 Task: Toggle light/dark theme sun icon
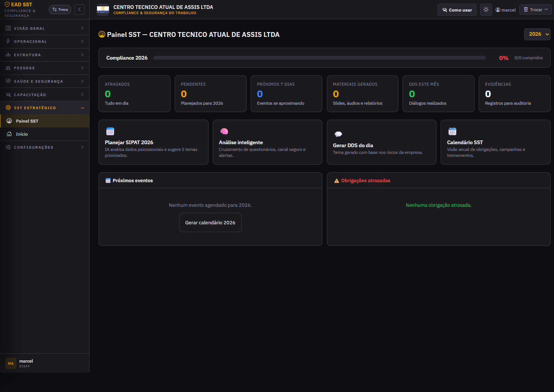click(x=486, y=10)
